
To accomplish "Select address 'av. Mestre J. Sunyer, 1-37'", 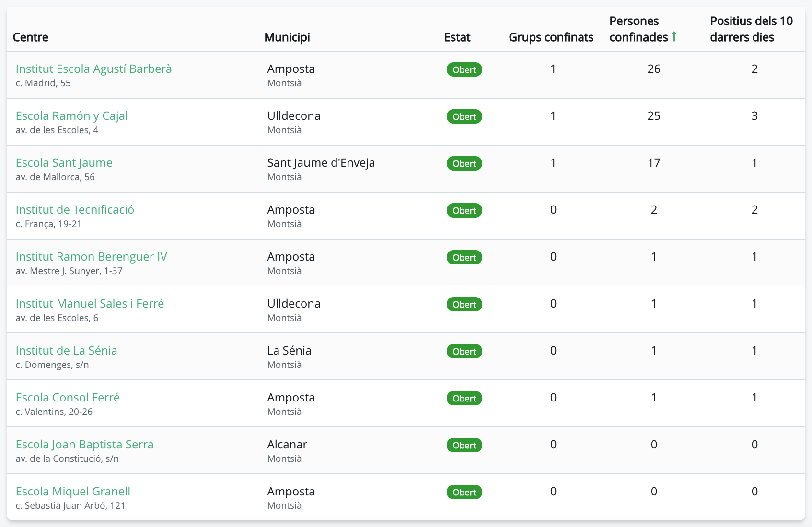I will (x=69, y=271).
